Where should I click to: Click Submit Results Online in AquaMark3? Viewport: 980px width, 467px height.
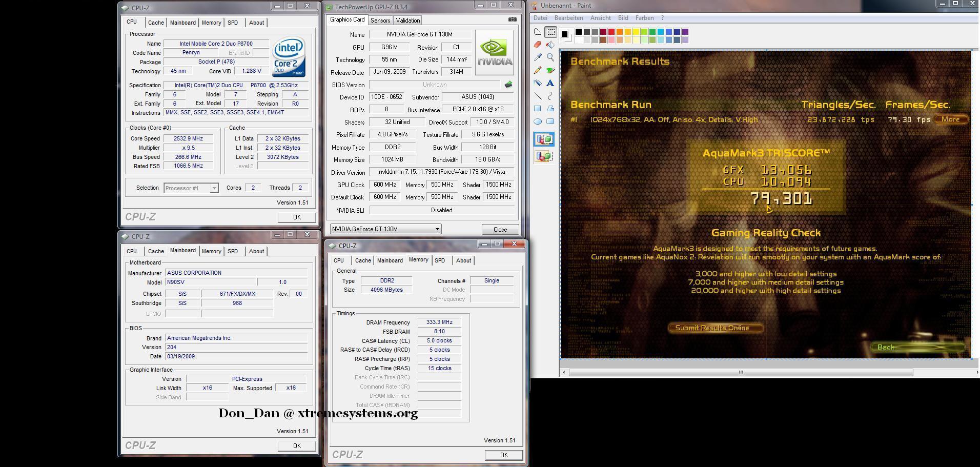[x=716, y=328]
